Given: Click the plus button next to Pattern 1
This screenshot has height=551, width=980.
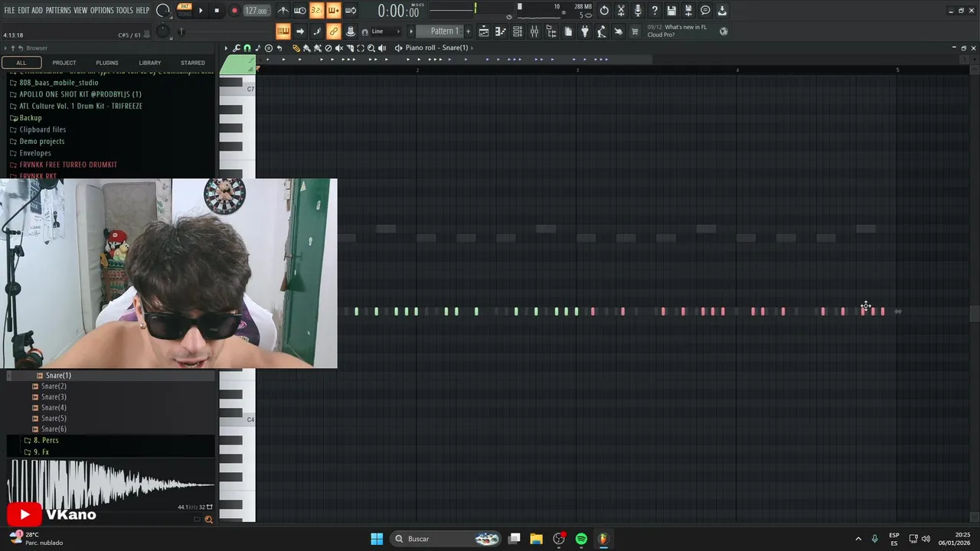Looking at the screenshot, I should (469, 31).
